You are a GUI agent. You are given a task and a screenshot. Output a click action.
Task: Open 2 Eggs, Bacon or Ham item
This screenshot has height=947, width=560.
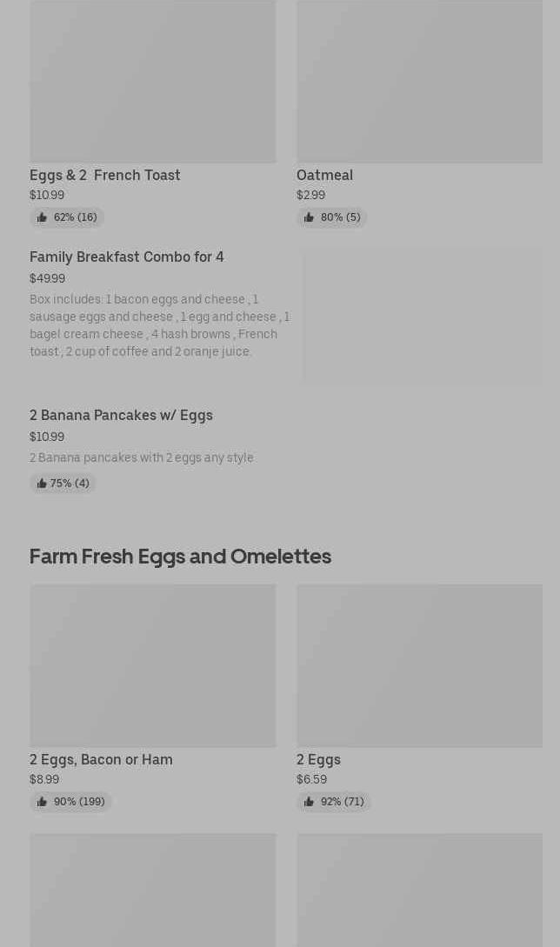tap(101, 759)
